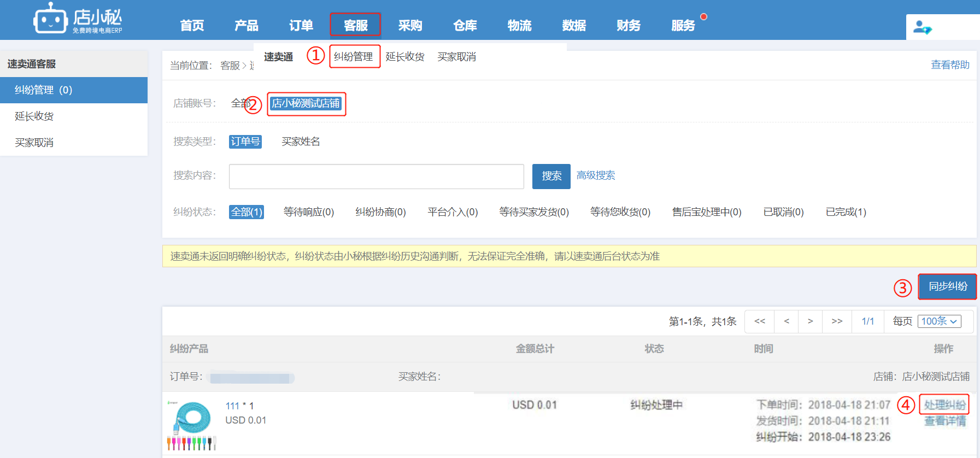This screenshot has height=458, width=980.
Task: Click the cable product thumbnail
Action: point(192,425)
